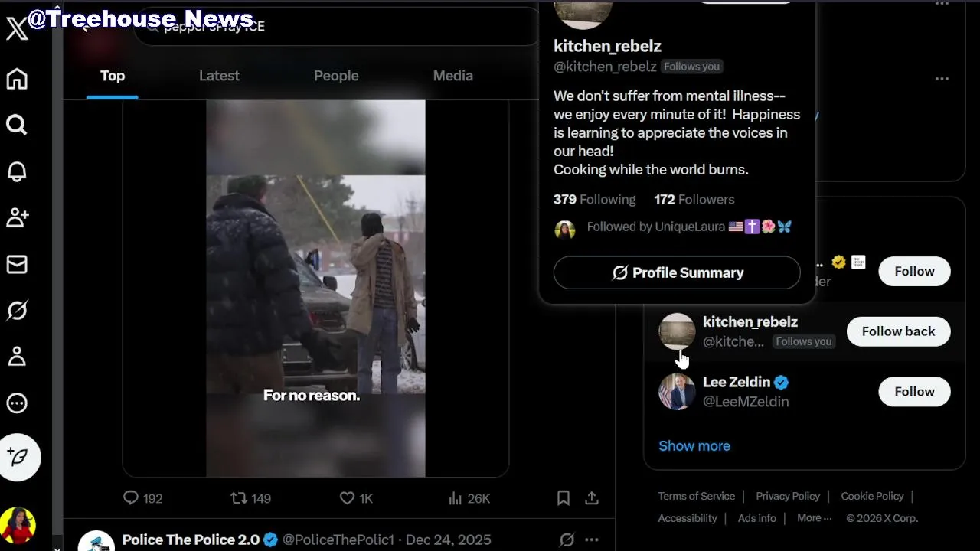
Task: Open the Home icon in sidebar
Action: [17, 79]
